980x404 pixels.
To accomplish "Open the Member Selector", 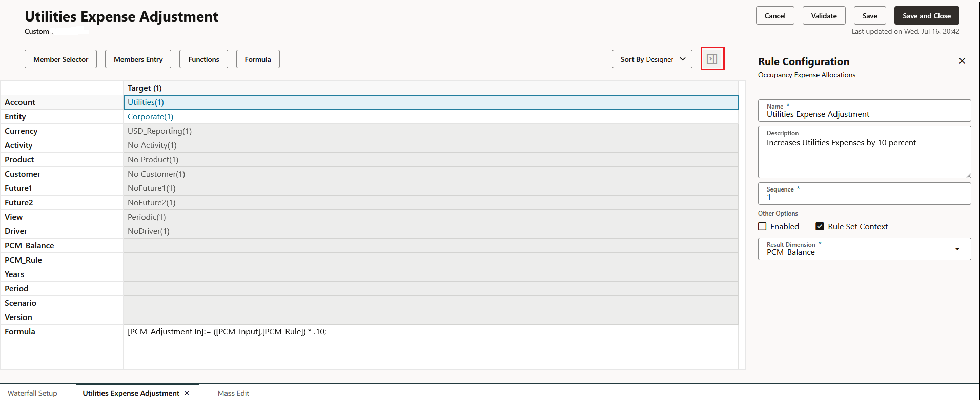I will click(60, 59).
